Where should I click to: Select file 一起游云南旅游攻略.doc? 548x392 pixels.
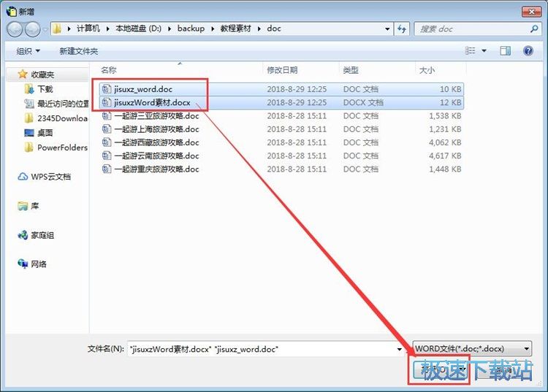tap(282, 155)
